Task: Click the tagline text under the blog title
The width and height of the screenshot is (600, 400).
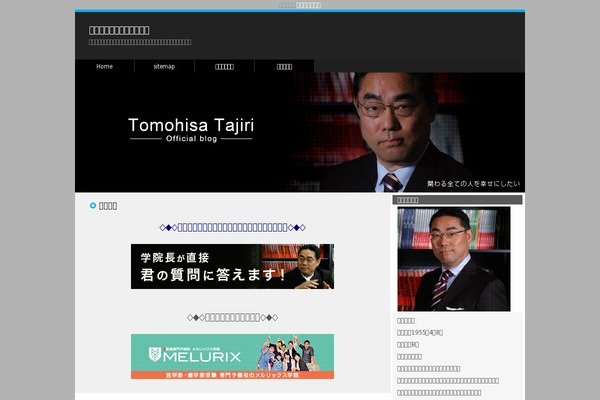Action: (x=140, y=42)
